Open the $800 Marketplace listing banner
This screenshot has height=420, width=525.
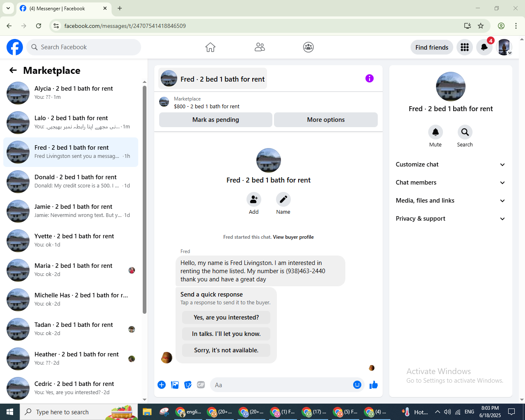(x=268, y=103)
